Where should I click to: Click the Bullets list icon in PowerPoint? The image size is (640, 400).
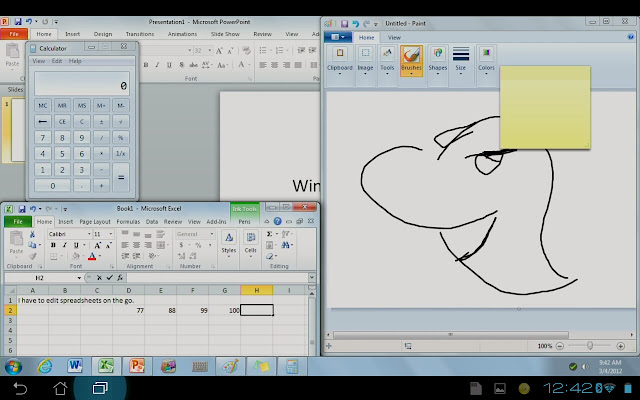pos(263,50)
